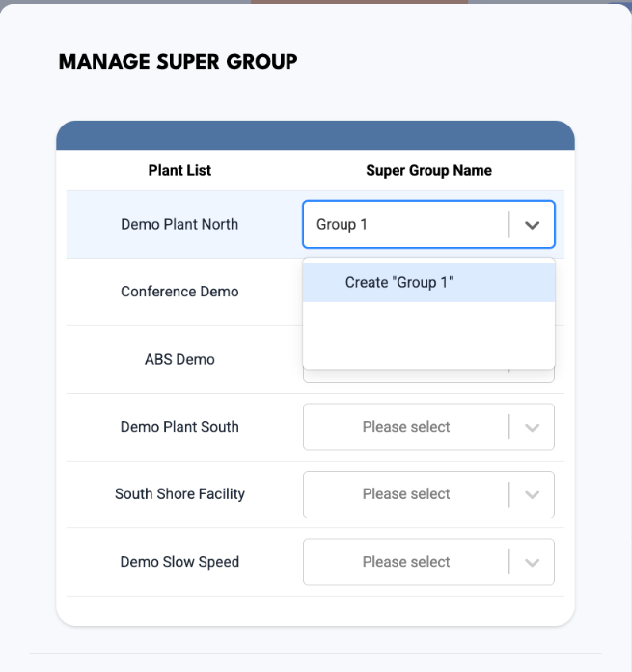This screenshot has width=632, height=672.
Task: Click the chevron arrow for Demo Plant South
Action: coord(532,428)
